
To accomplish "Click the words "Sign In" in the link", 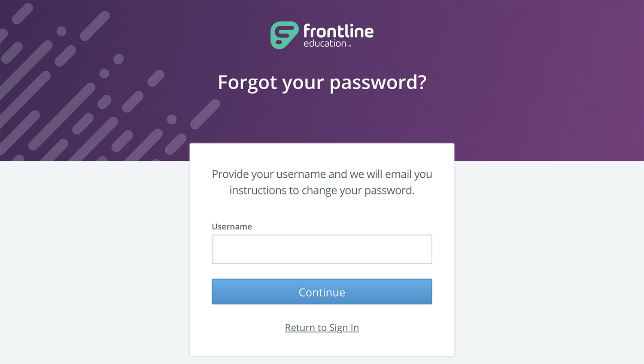I will 344,328.
